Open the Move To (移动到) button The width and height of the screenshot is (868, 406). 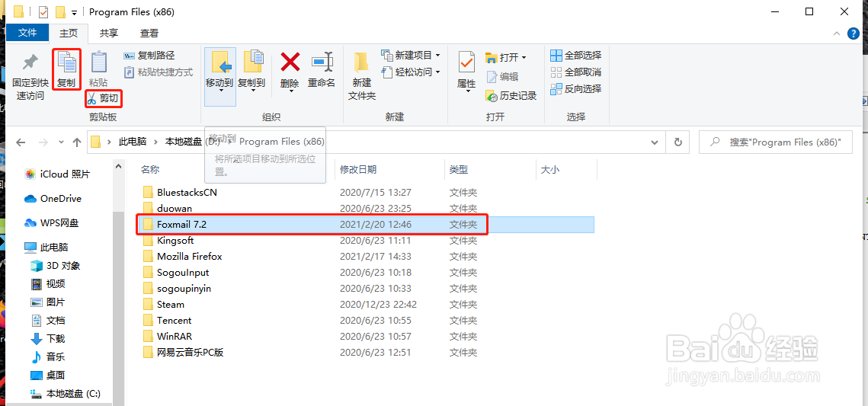(x=219, y=76)
